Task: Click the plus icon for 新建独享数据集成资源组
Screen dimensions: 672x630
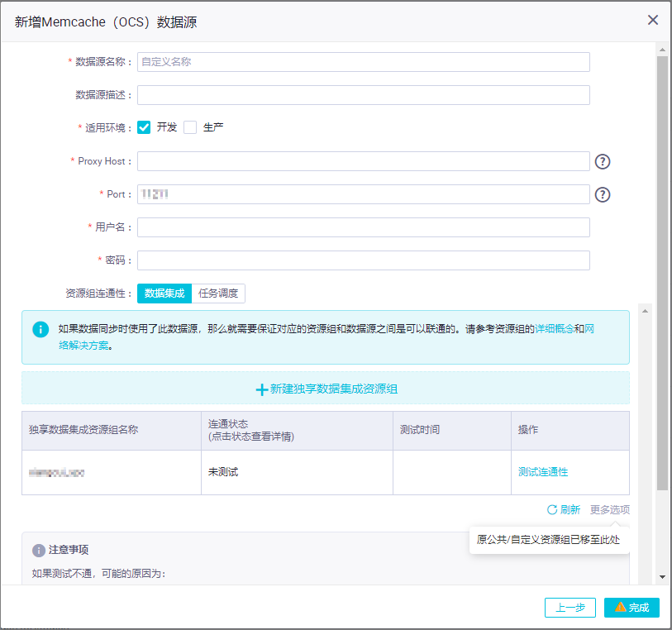Action: (261, 389)
